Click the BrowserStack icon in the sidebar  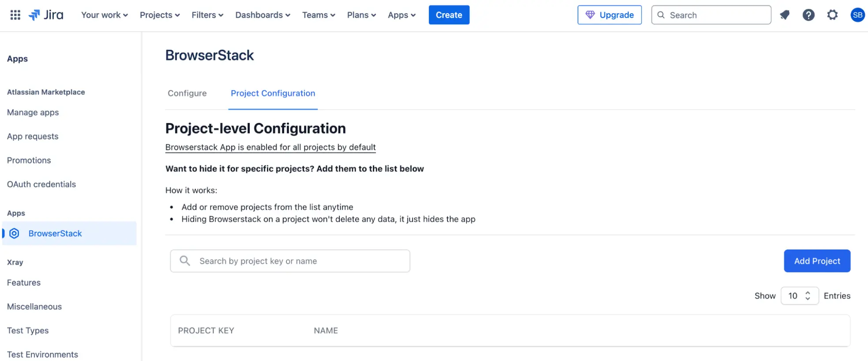(x=14, y=234)
